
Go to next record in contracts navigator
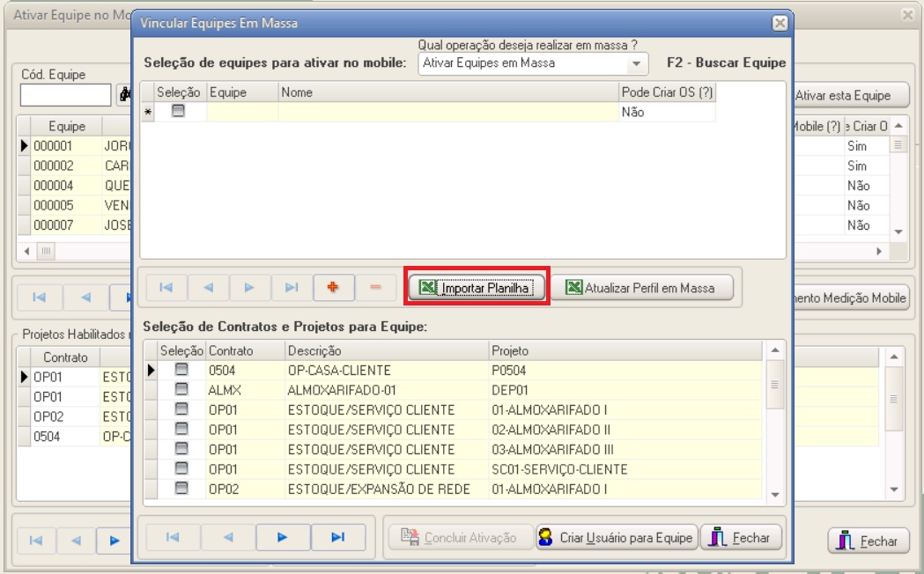[283, 537]
